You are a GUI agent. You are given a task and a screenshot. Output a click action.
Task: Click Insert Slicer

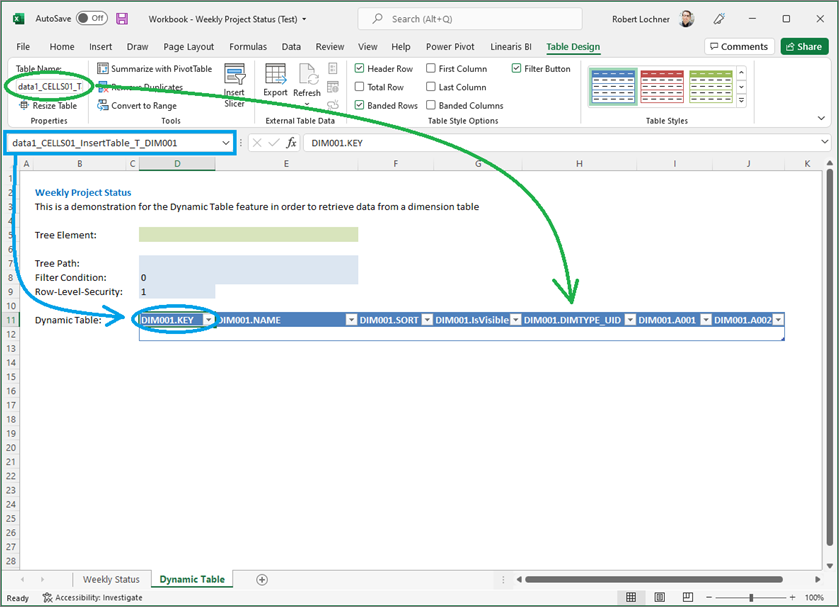pos(234,86)
